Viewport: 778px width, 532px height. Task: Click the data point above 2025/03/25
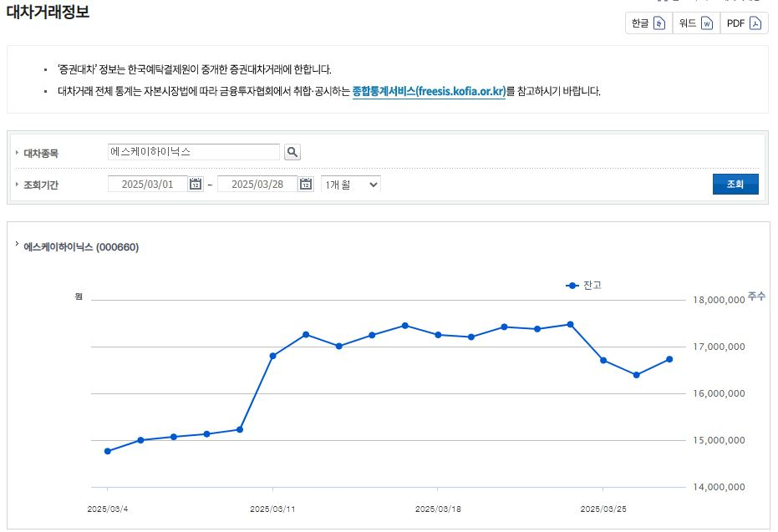coord(603,361)
